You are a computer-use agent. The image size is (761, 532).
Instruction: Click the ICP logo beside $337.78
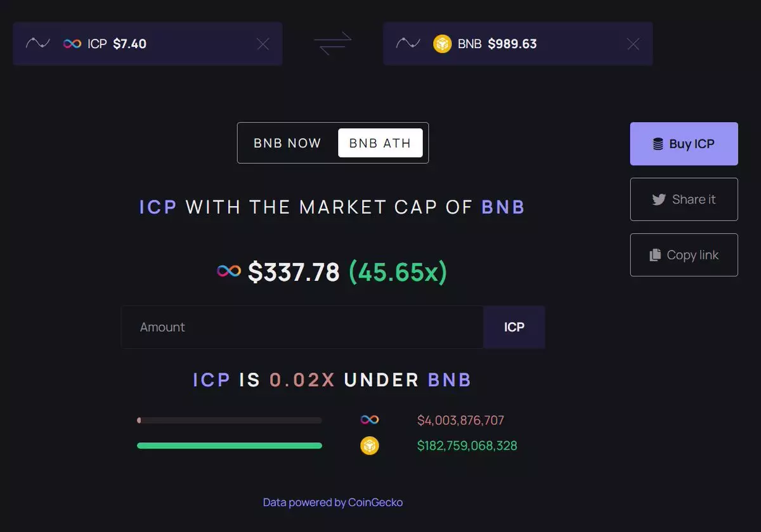229,271
